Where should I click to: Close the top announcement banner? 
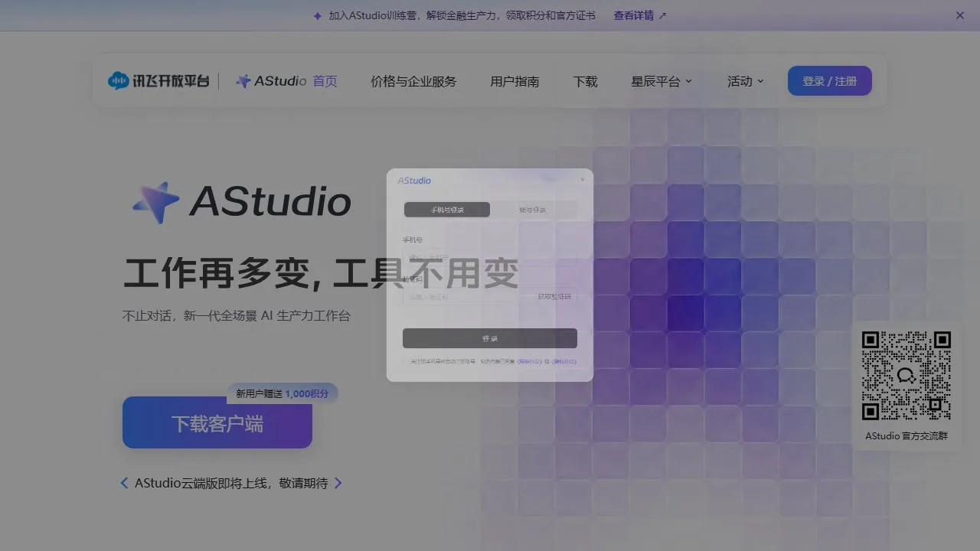point(960,15)
